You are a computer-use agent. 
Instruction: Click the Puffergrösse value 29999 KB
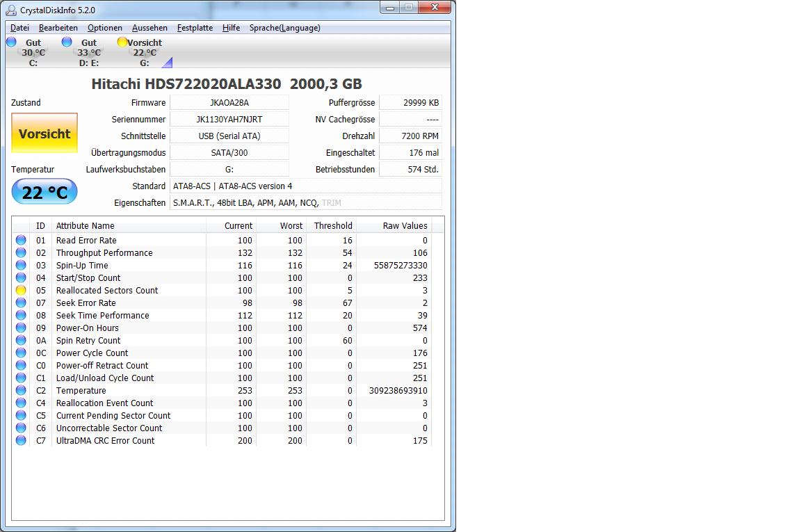[x=410, y=102]
